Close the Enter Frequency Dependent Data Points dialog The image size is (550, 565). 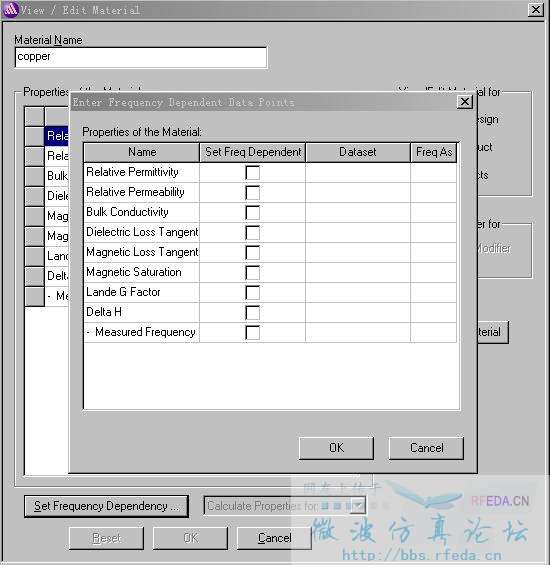(x=465, y=102)
